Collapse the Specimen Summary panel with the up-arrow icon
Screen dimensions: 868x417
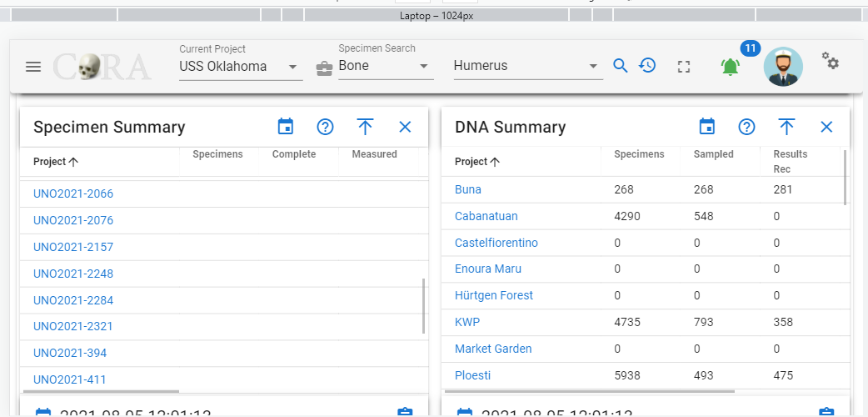pos(365,127)
